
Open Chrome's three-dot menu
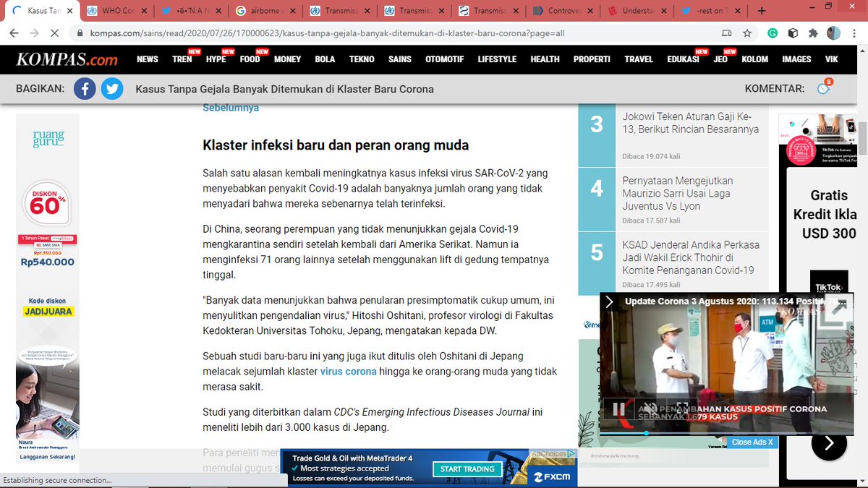click(856, 33)
